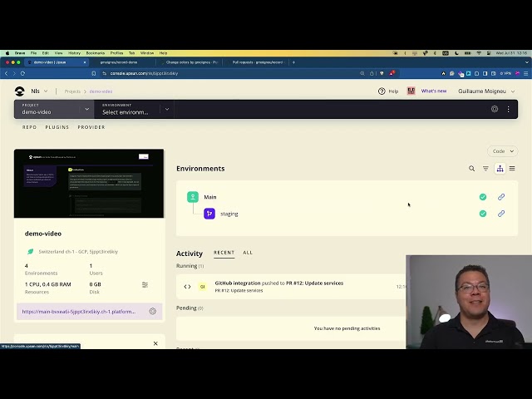532x399 pixels.
Task: Click the GitHub integration activity avatar badge
Action: point(203,287)
